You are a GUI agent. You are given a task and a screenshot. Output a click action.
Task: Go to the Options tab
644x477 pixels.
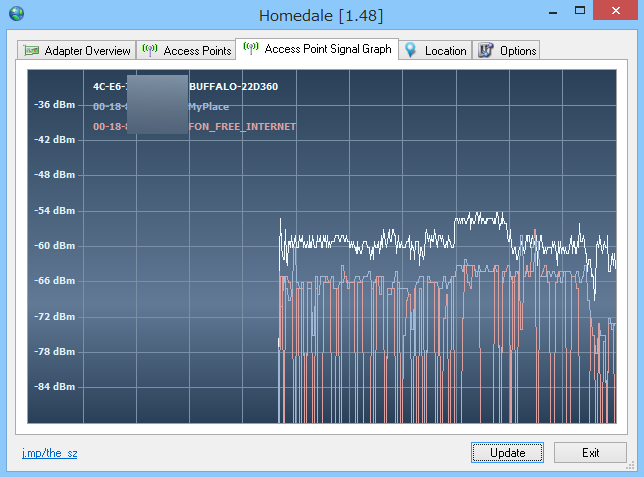(506, 51)
